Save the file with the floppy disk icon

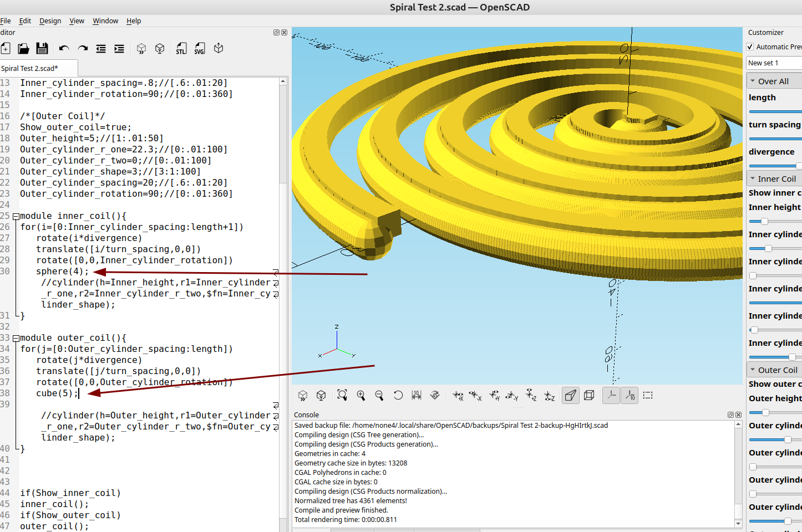click(x=42, y=49)
